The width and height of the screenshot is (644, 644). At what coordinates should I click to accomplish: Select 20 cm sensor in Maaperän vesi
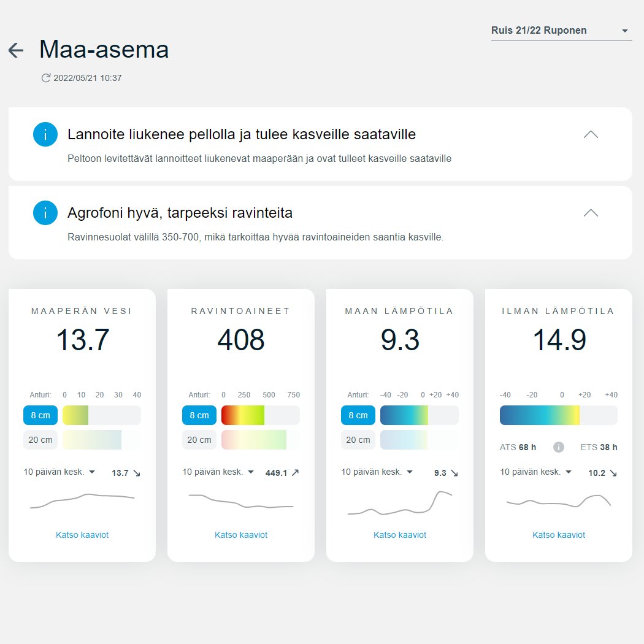(40, 440)
